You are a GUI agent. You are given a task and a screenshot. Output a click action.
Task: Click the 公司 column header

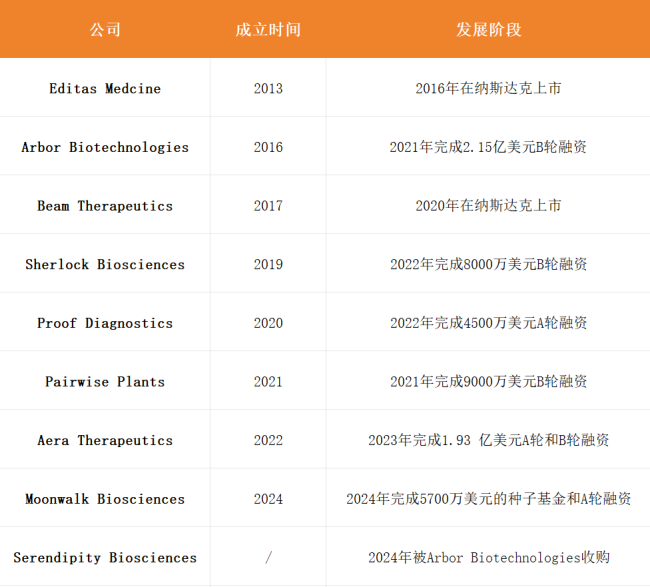coord(105,30)
